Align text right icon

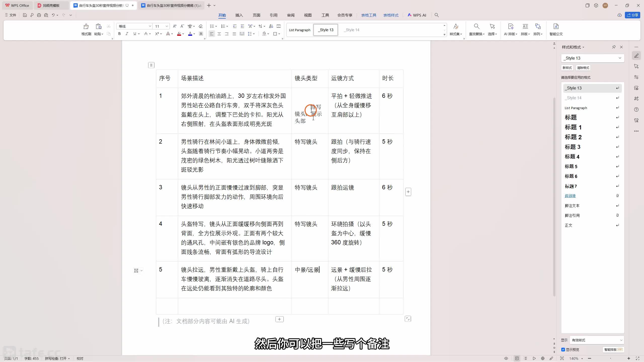[x=227, y=34]
